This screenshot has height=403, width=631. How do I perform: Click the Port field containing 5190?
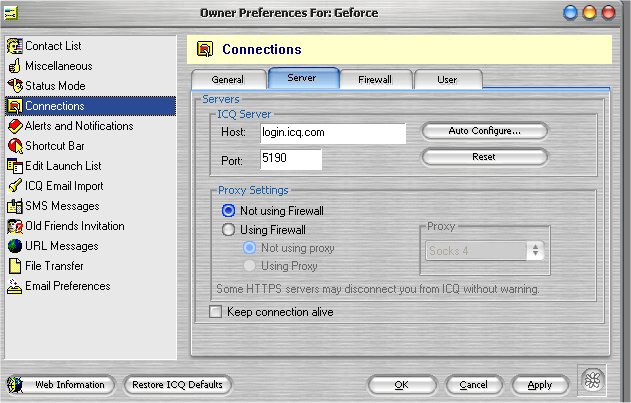pyautogui.click(x=291, y=159)
